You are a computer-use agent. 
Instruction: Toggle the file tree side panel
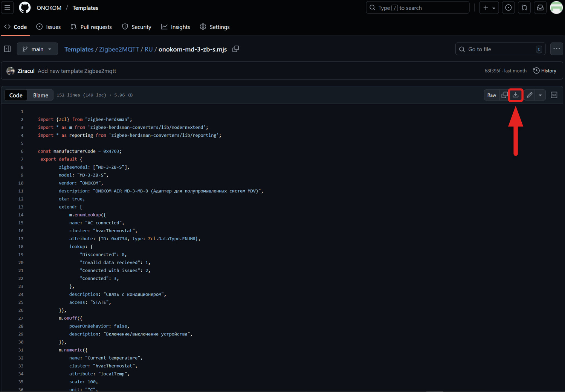point(7,49)
